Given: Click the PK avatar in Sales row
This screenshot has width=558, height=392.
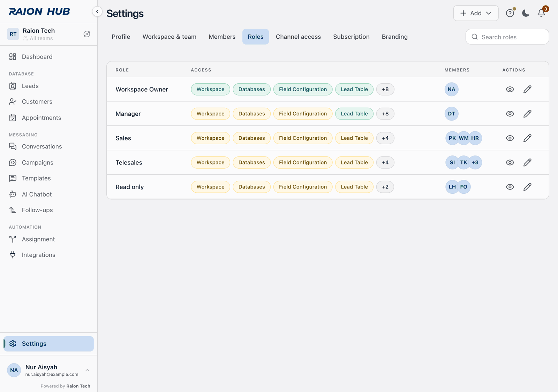Looking at the screenshot, I should point(452,138).
